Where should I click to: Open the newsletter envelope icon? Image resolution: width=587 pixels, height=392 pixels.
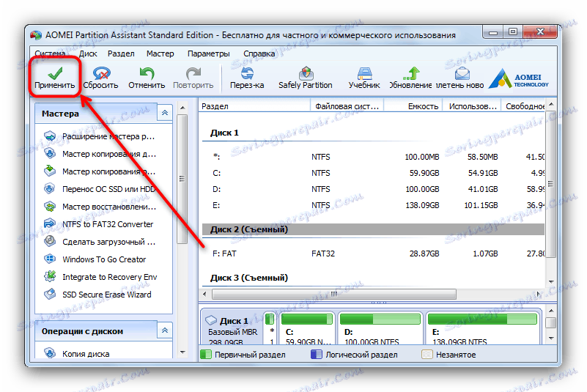pos(462,73)
